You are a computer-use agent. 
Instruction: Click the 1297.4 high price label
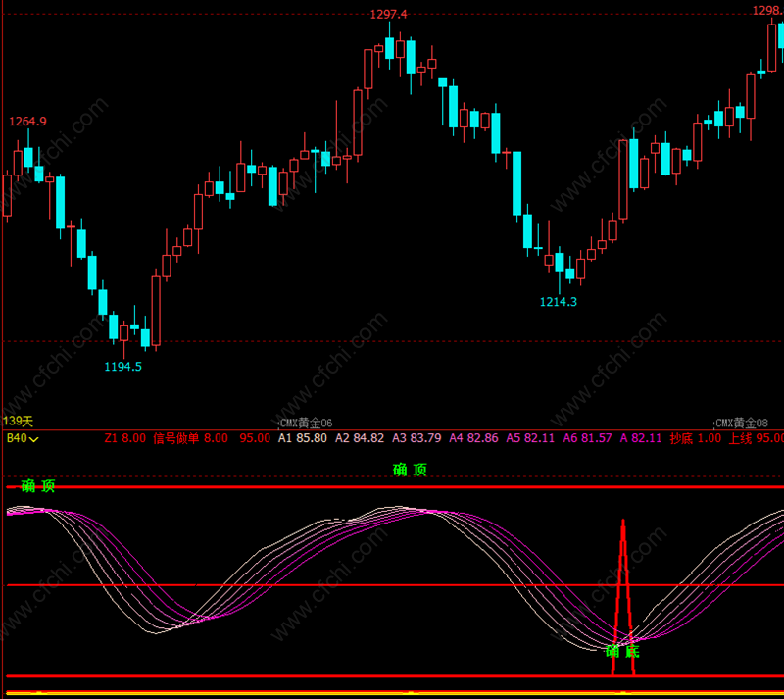(388, 14)
